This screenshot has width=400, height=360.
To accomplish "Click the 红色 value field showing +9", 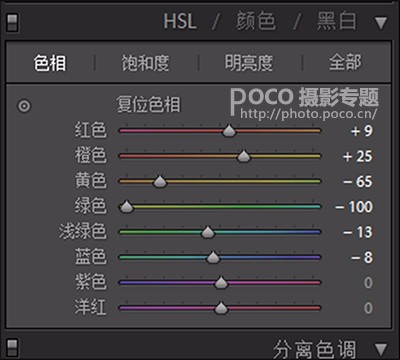I will tap(361, 131).
